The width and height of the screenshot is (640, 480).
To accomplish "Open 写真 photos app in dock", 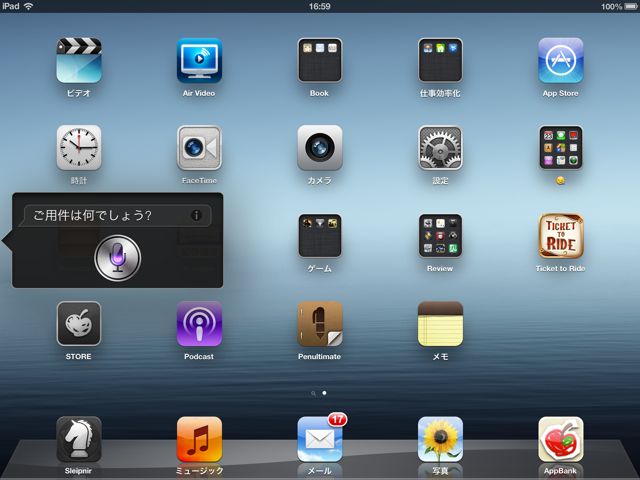I will [440, 439].
